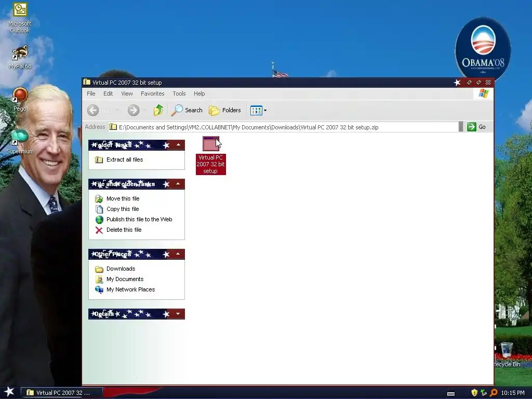Click the Virtual PC 2007 32 taskbar button
This screenshot has height=399, width=532.
(x=62, y=393)
